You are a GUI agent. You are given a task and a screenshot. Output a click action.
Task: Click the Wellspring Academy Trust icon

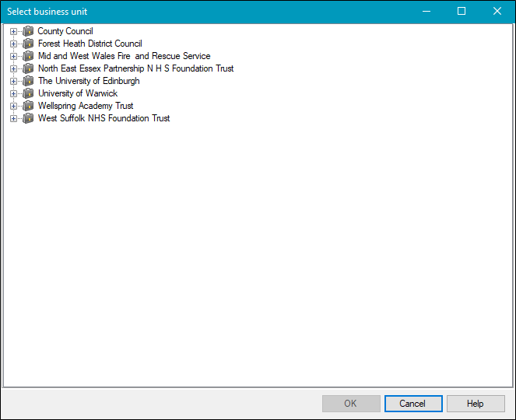(x=28, y=106)
